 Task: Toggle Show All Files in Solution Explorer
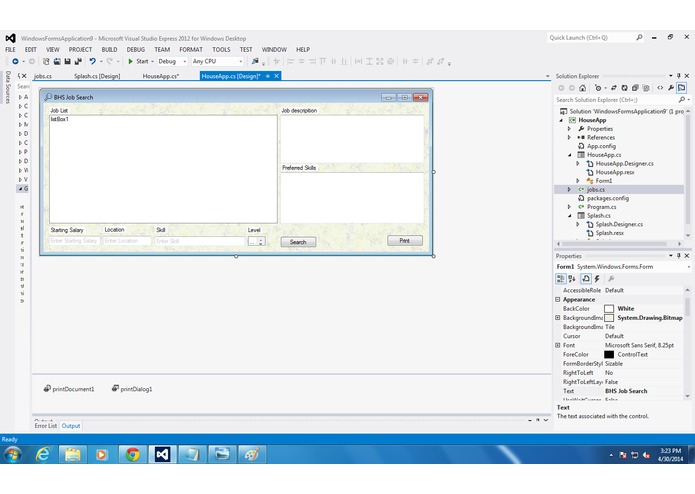646,88
